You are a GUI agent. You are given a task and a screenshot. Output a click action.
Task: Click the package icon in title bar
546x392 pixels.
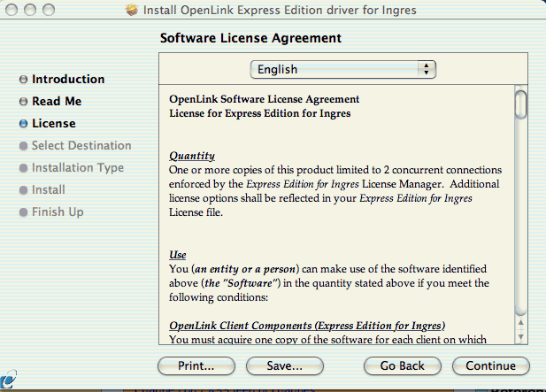132,10
